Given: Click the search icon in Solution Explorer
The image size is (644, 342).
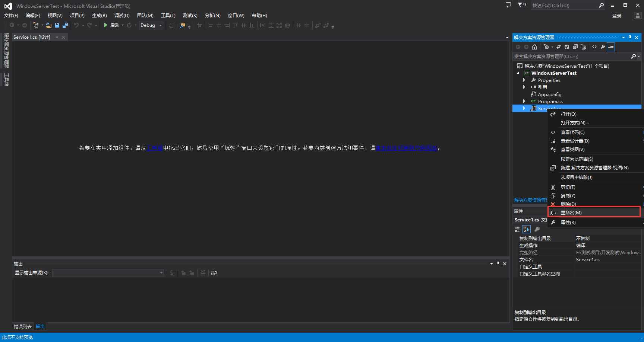Looking at the screenshot, I should click(x=633, y=57).
